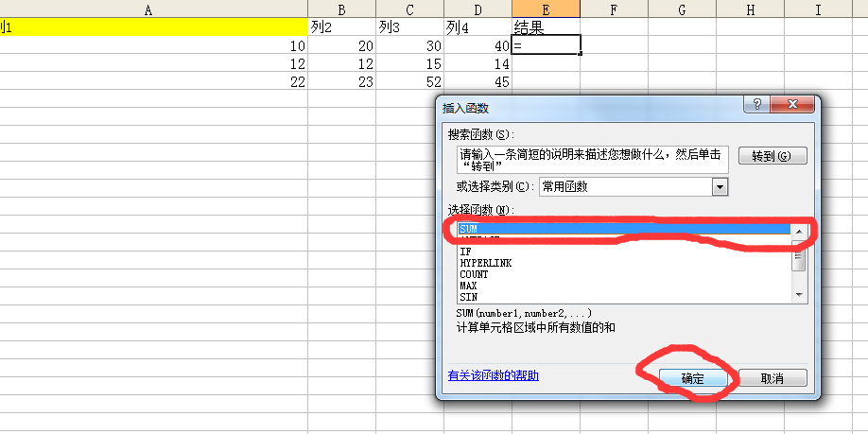The height and width of the screenshot is (434, 868).
Task: Click the active cell containing =
Action: click(547, 45)
